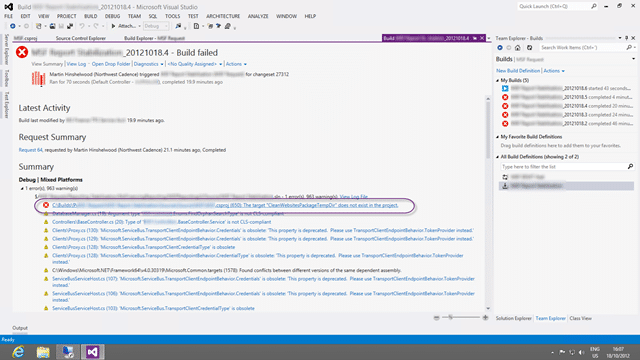The width and height of the screenshot is (640, 360).
Task: Open the CleanWebsitesPackageTempDir error link
Action: coord(225,205)
